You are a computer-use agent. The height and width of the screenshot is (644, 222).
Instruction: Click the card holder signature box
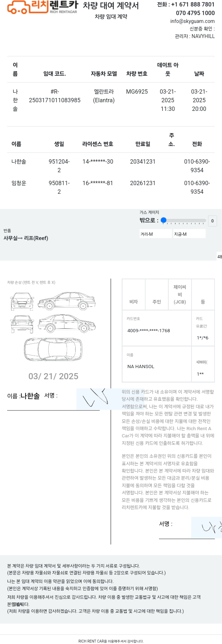tap(207, 527)
